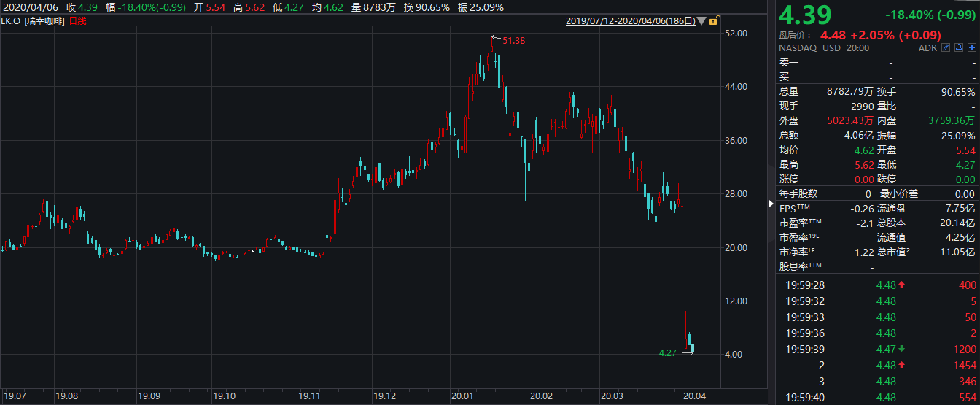The image size is (980, 405).
Task: Click the 20.01 date label on time axis
Action: 462,396
